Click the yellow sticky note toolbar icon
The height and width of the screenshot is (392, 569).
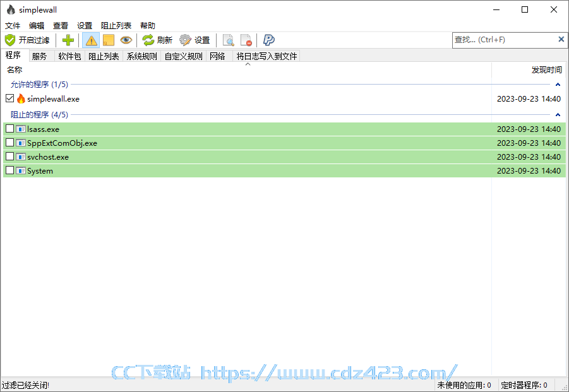pos(109,40)
